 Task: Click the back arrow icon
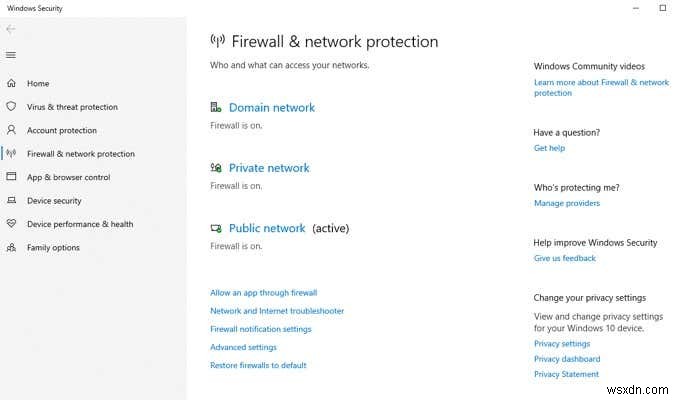coord(11,29)
